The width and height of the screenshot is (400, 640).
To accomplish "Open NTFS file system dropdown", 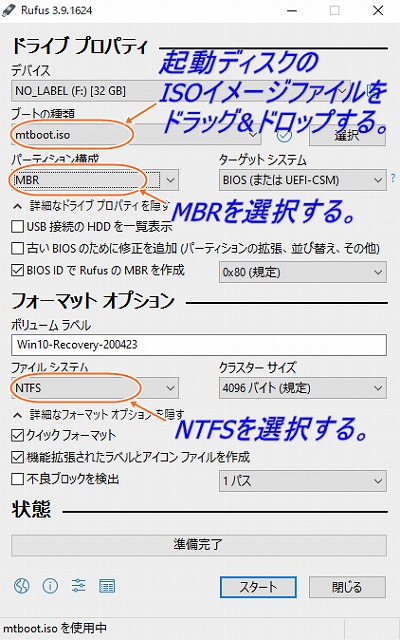I will (x=95, y=388).
